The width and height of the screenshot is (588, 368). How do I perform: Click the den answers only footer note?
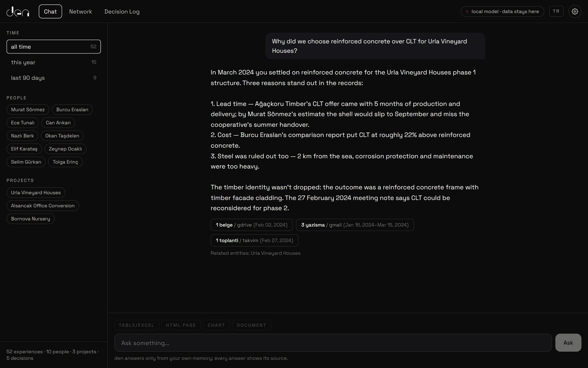pos(201,358)
